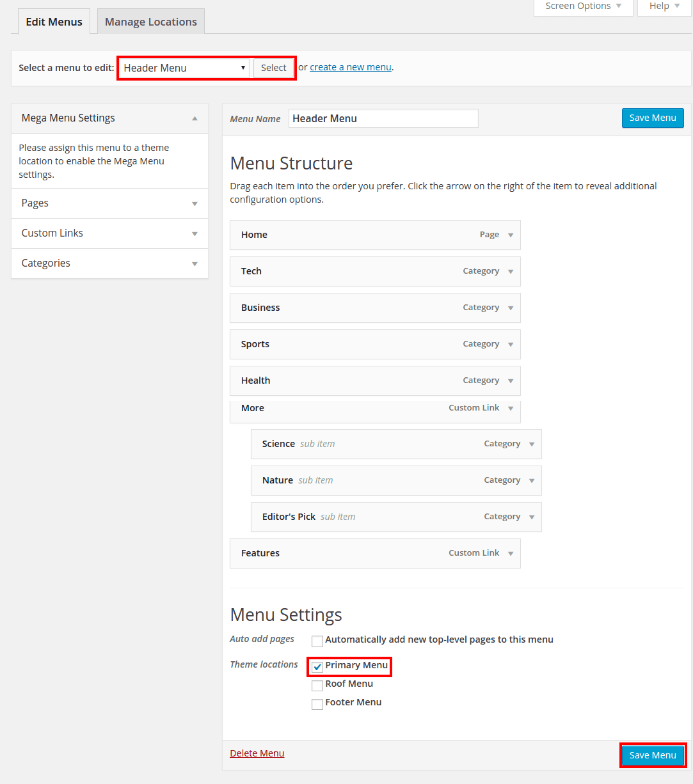Expand the Science sub item options
The image size is (693, 784).
point(532,444)
